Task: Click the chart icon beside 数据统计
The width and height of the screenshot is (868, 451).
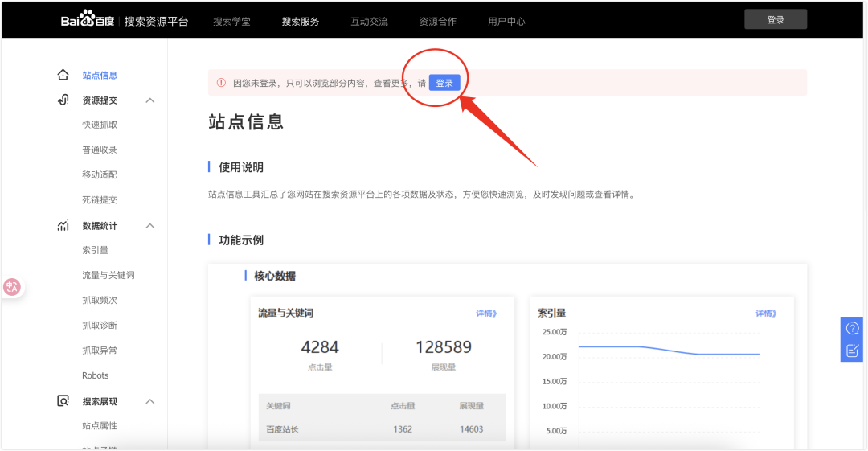Action: [x=63, y=225]
